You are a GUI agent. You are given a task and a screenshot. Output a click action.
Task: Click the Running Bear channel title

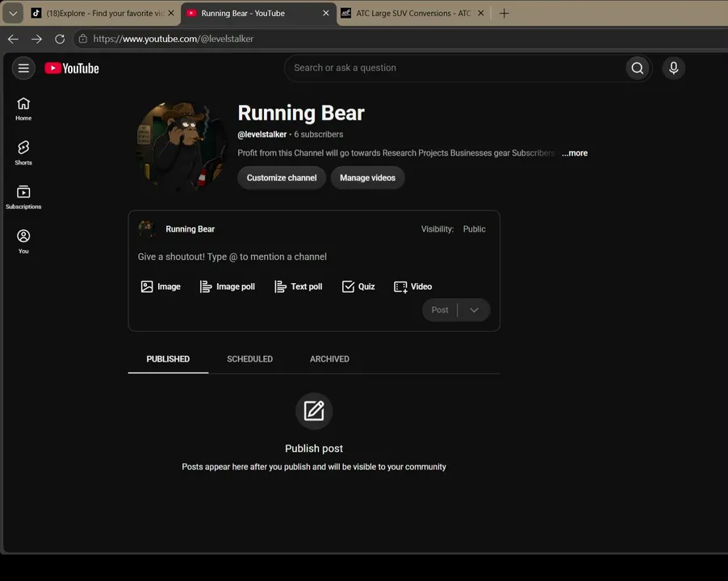301,113
